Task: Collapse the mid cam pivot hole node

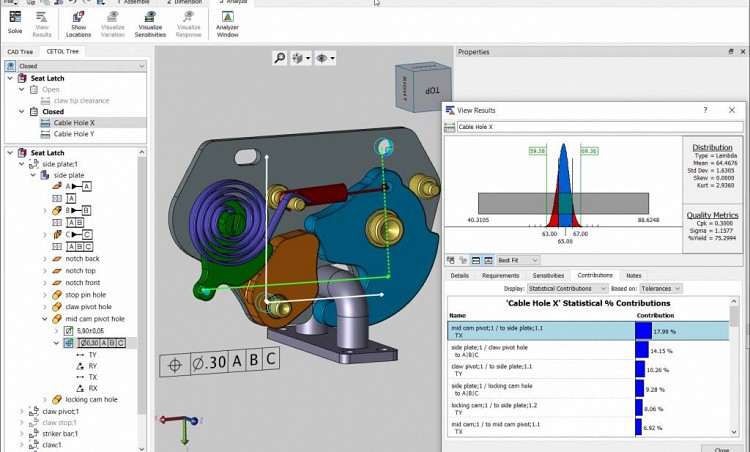Action: (45, 319)
